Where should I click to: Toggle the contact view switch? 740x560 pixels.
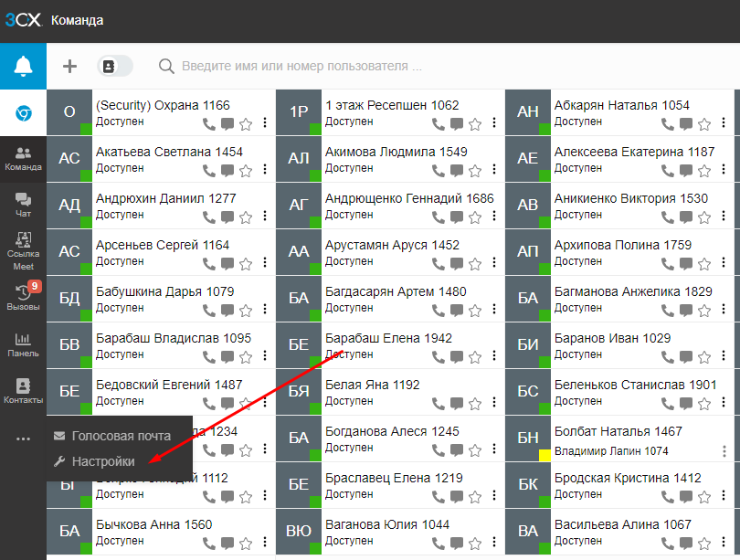pos(115,66)
